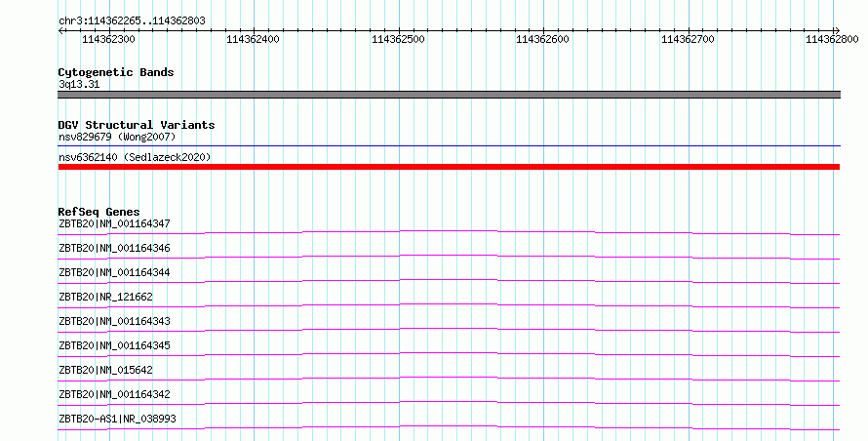The height and width of the screenshot is (441, 868).
Task: Click the magenta intron line of ZBTB20-AS1|NR_038993
Action: (x=449, y=426)
